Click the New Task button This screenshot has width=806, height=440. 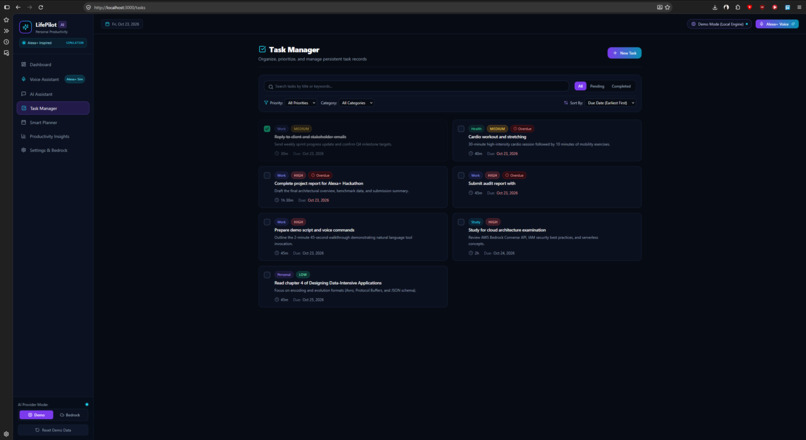624,53
